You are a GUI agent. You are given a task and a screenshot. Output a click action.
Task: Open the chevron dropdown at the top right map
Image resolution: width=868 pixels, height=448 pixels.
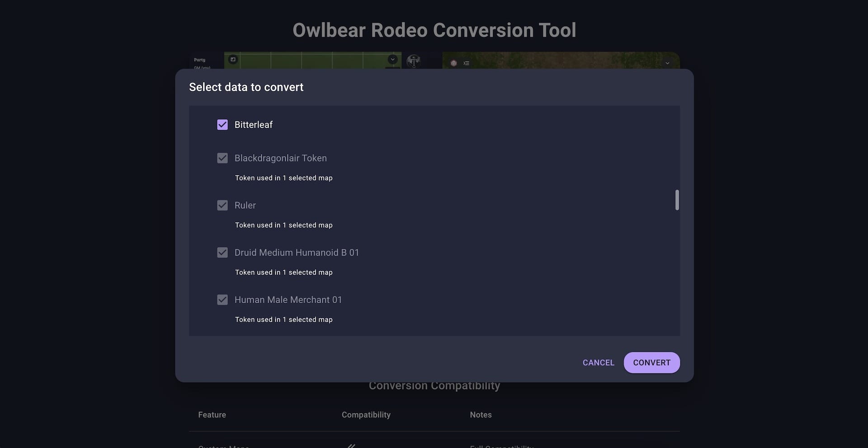(x=667, y=63)
